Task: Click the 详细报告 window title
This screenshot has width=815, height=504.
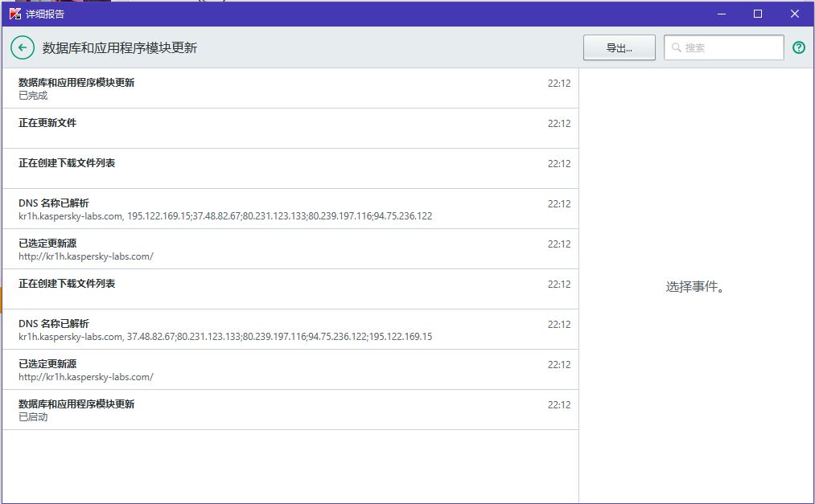Action: coord(45,14)
